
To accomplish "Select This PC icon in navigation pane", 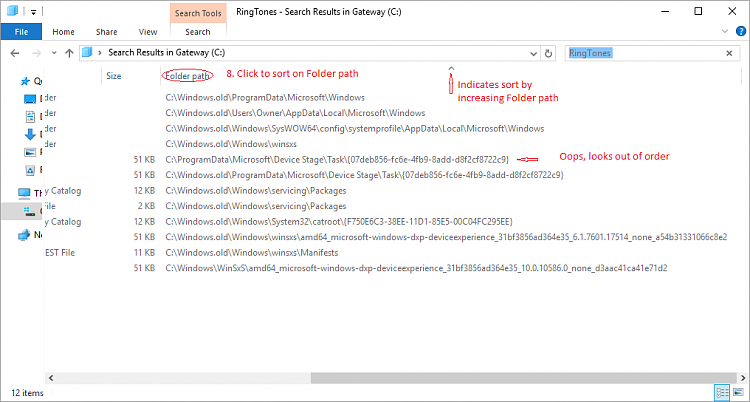I will 24,193.
